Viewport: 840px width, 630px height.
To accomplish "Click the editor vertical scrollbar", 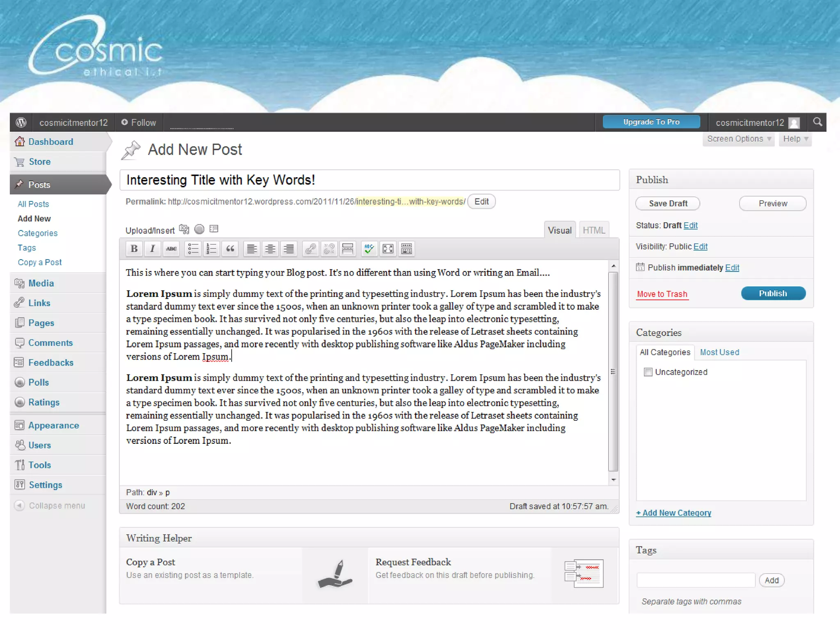I will click(x=613, y=371).
